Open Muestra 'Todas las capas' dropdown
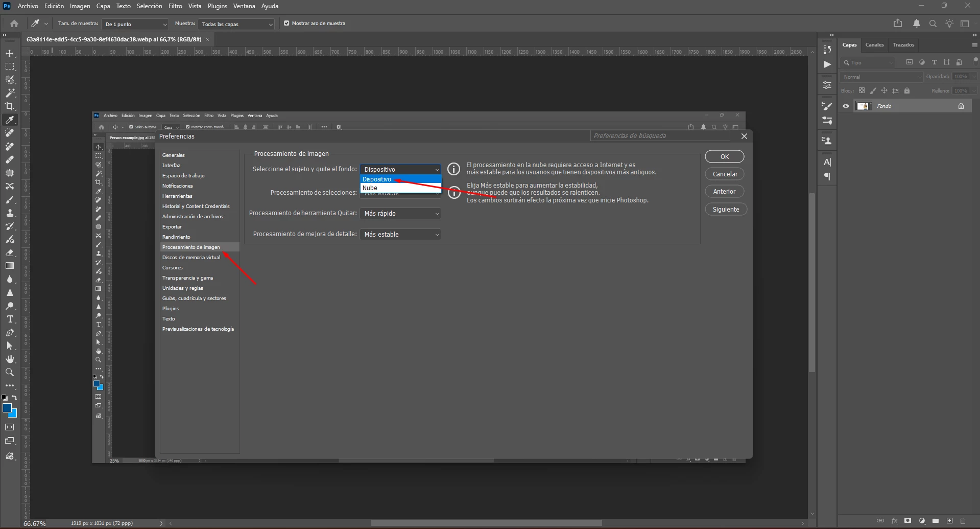 click(x=236, y=24)
